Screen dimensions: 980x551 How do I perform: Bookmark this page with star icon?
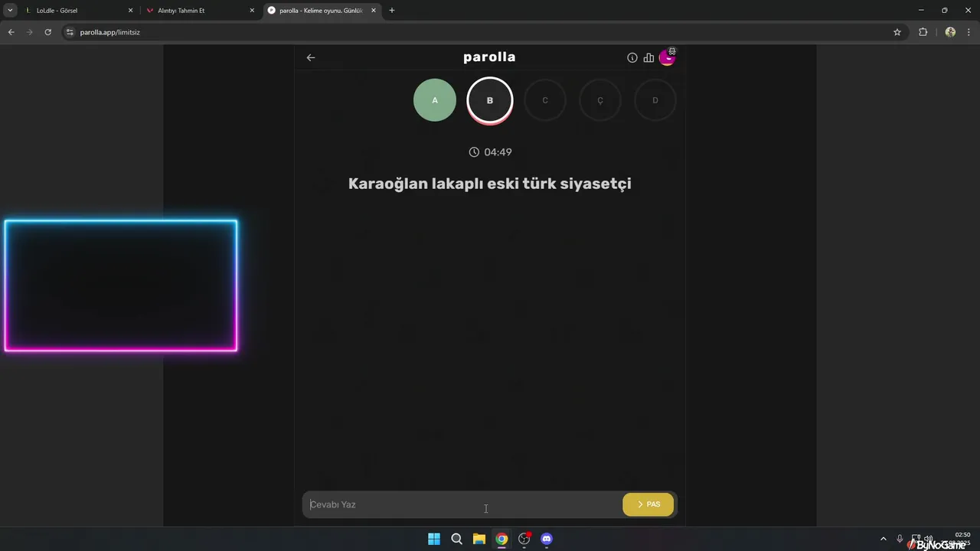(897, 32)
